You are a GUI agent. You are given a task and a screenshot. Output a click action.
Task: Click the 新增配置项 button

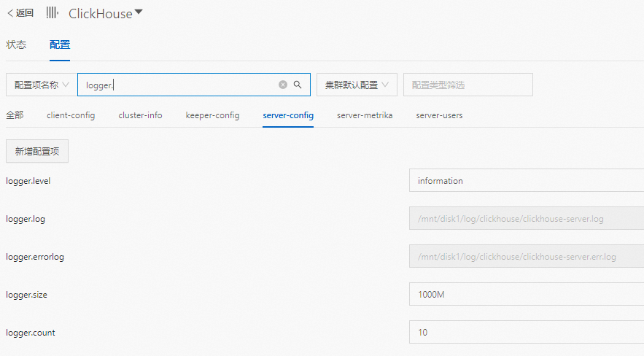pyautogui.click(x=37, y=151)
